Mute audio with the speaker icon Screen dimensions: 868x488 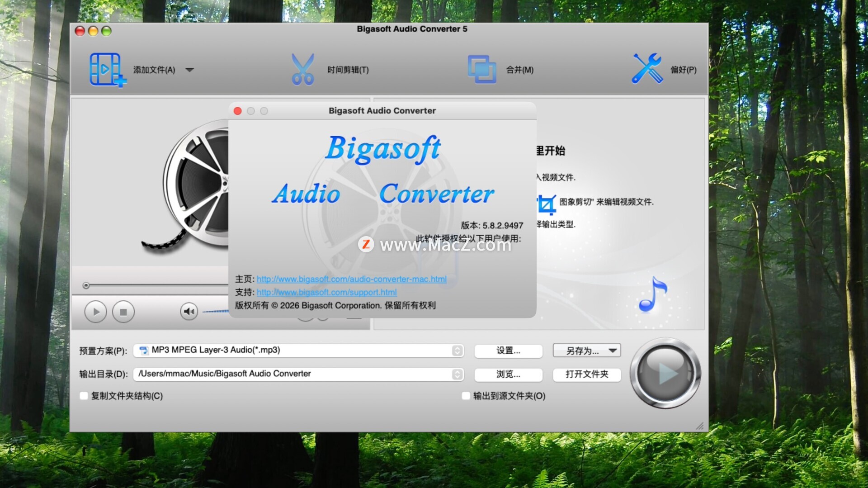[x=189, y=311]
